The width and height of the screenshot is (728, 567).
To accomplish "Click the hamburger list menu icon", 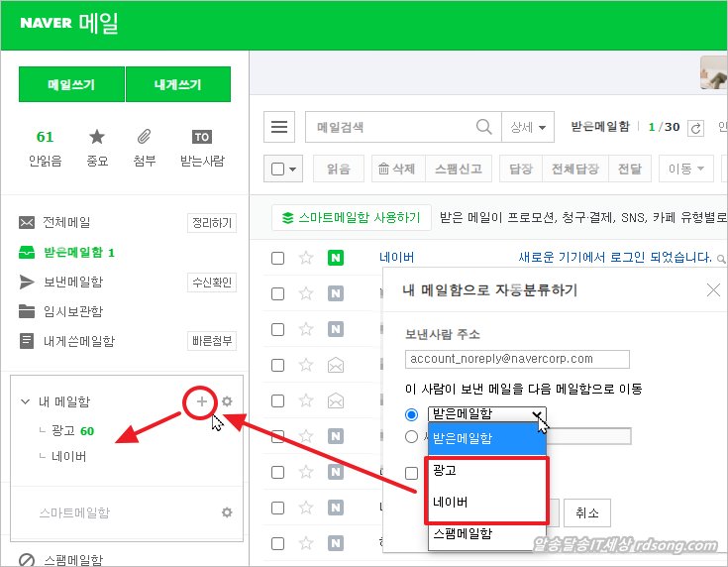I will pos(279,127).
